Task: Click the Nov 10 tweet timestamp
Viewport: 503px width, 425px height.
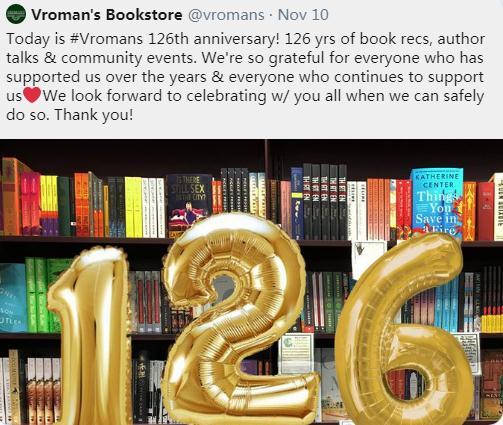Action: pos(303,15)
